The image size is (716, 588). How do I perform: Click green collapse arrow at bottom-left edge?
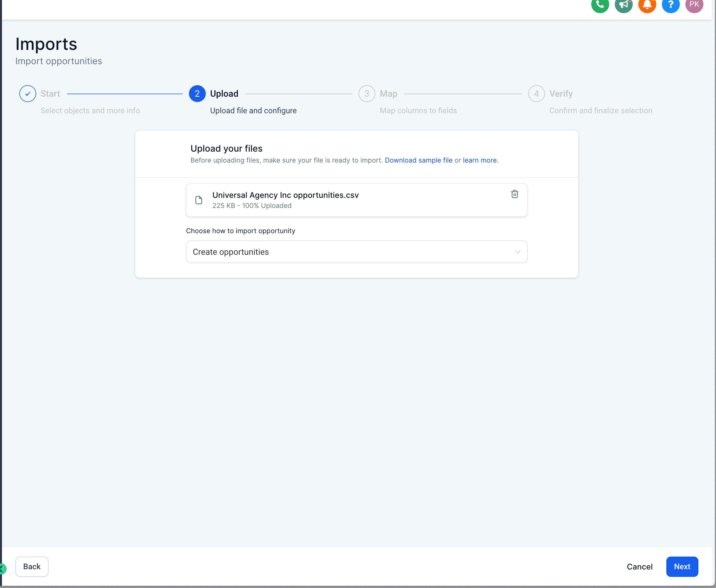point(2,569)
